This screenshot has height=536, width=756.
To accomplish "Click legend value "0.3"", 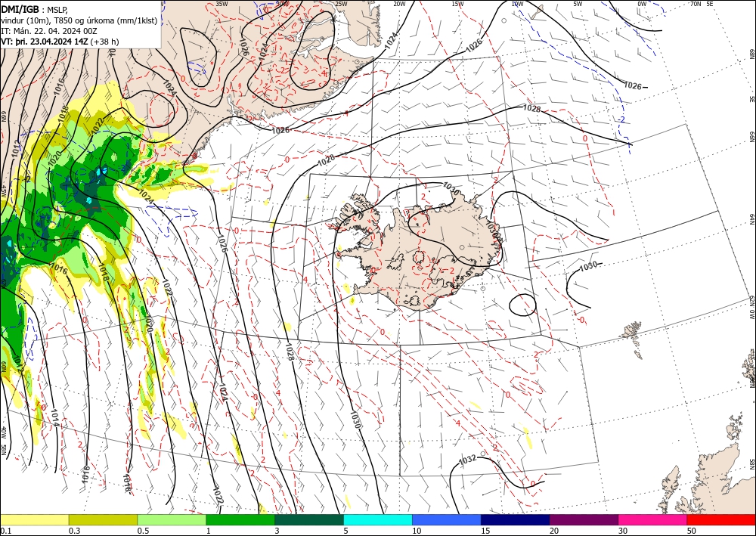I will pos(74,531).
